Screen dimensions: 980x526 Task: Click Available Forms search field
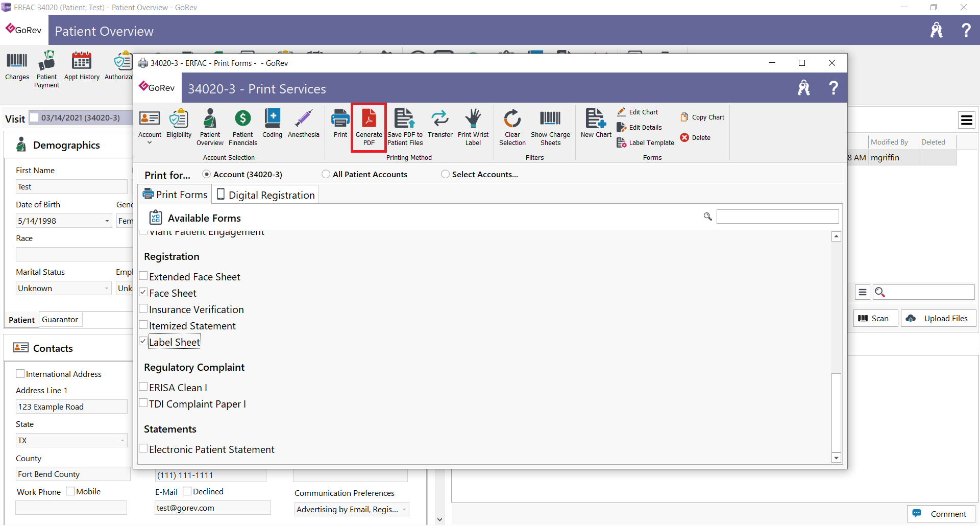pyautogui.click(x=777, y=217)
